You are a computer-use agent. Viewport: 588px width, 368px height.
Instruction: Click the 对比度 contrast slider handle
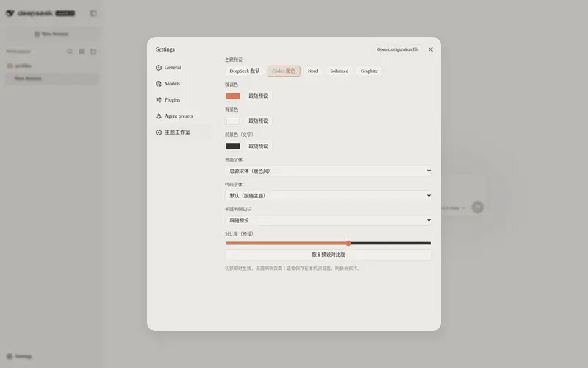(x=348, y=244)
